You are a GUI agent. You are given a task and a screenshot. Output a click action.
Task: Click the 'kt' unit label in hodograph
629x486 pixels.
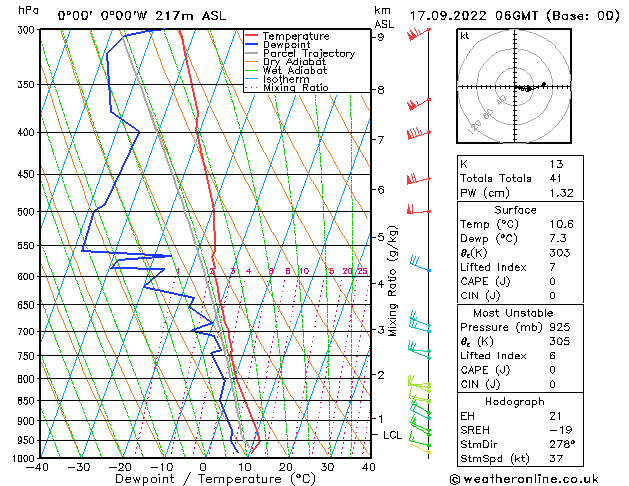pos(465,36)
